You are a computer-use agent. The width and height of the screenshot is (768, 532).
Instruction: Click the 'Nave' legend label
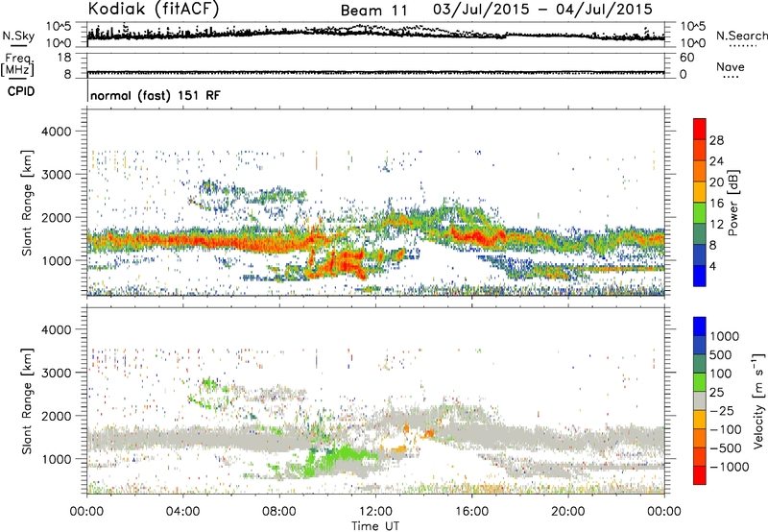731,66
